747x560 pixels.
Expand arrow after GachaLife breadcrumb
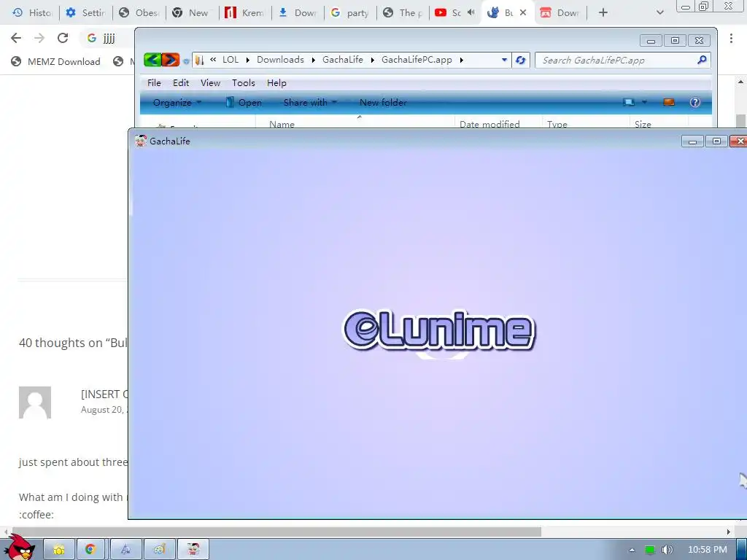(372, 60)
